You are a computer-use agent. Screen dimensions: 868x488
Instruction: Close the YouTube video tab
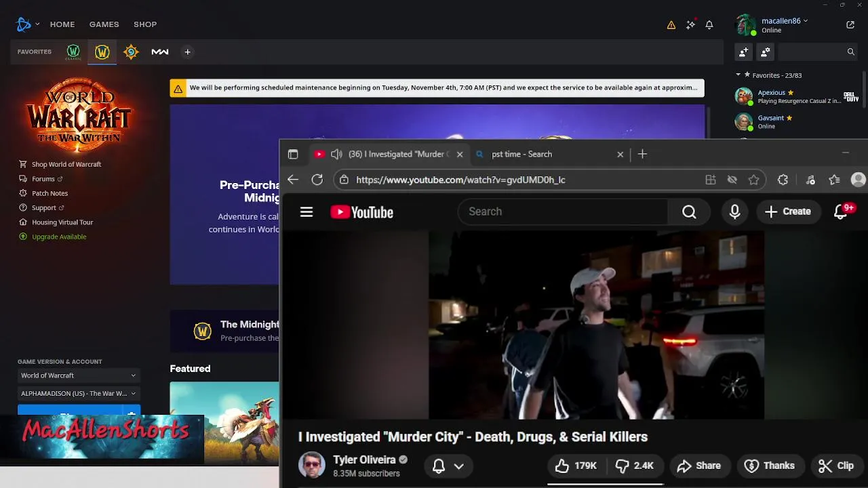(460, 155)
